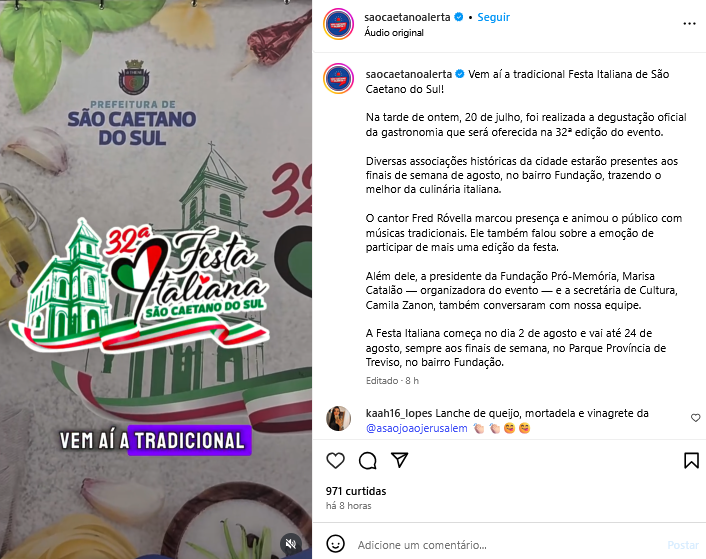The width and height of the screenshot is (706, 559).
Task: Open emoji picker smiley icon
Action: tap(335, 544)
